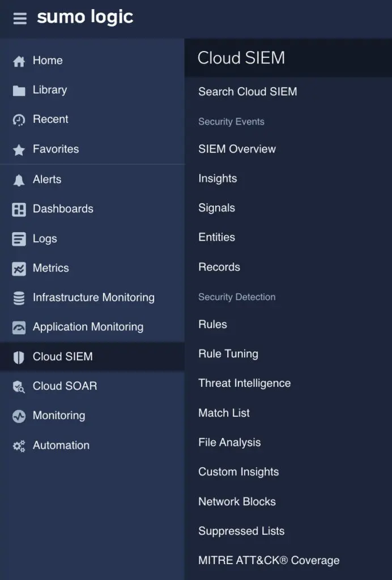Open the Dashboards grid icon
Image resolution: width=392 pixels, height=580 pixels.
(x=19, y=210)
